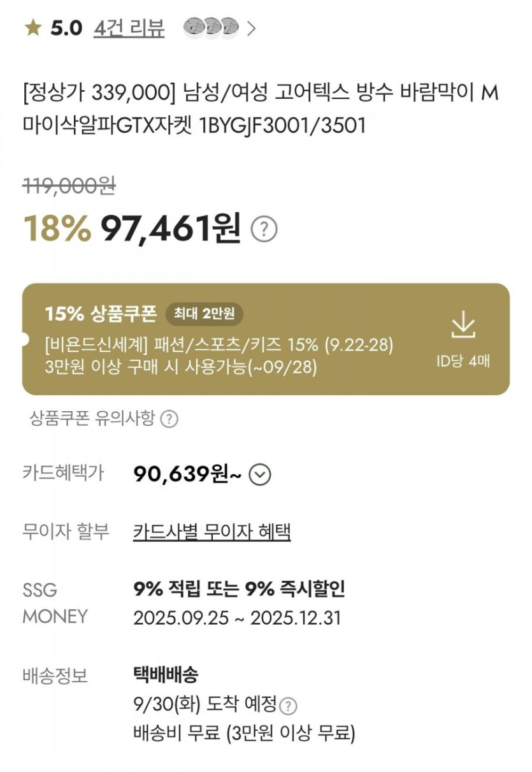Expand the 카드혜택가 dropdown arrow

[x=260, y=475]
